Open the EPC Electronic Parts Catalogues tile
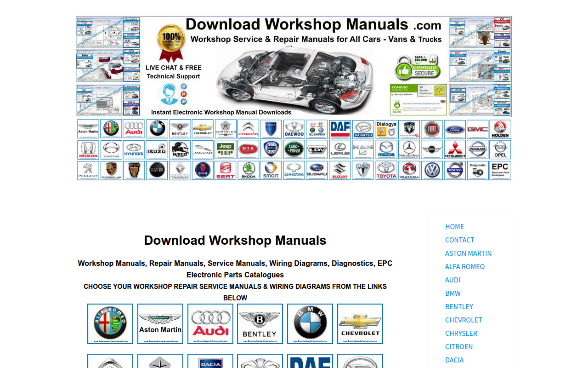588x368 pixels. click(x=500, y=170)
